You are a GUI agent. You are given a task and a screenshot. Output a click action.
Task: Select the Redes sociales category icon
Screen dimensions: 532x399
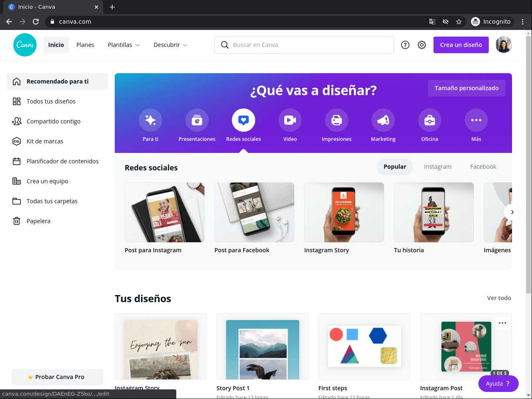[x=244, y=120]
